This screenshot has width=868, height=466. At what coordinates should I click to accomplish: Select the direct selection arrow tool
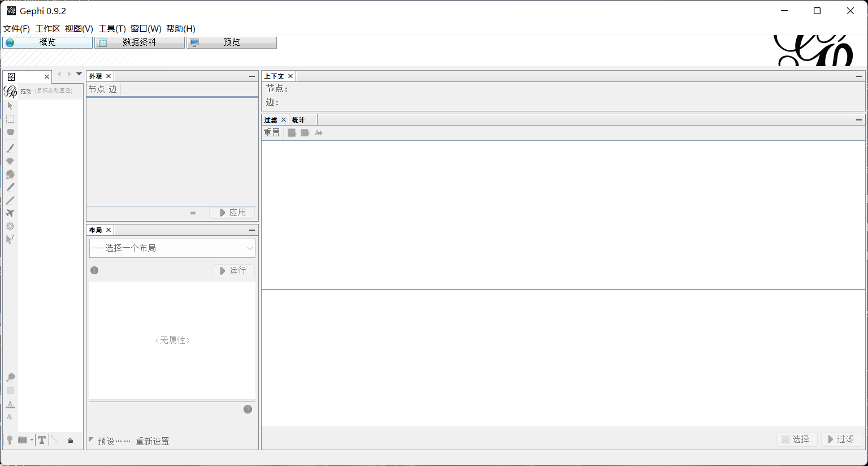[x=10, y=106]
